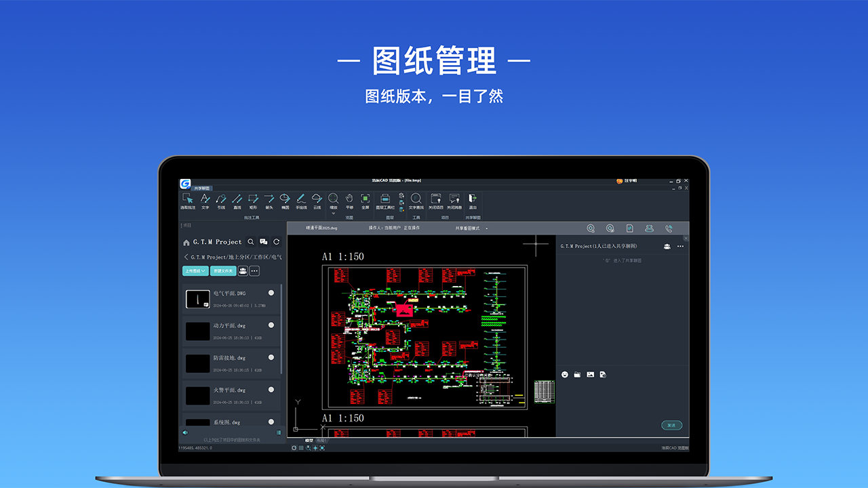The height and width of the screenshot is (488, 868).
Task: Open the chat panel's more options menu
Action: pyautogui.click(x=681, y=246)
